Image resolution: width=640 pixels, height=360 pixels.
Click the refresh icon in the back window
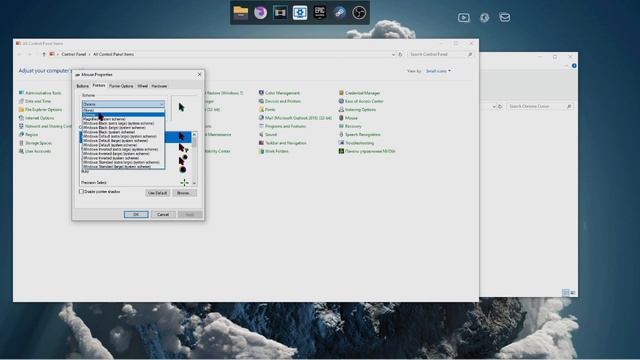click(500, 106)
